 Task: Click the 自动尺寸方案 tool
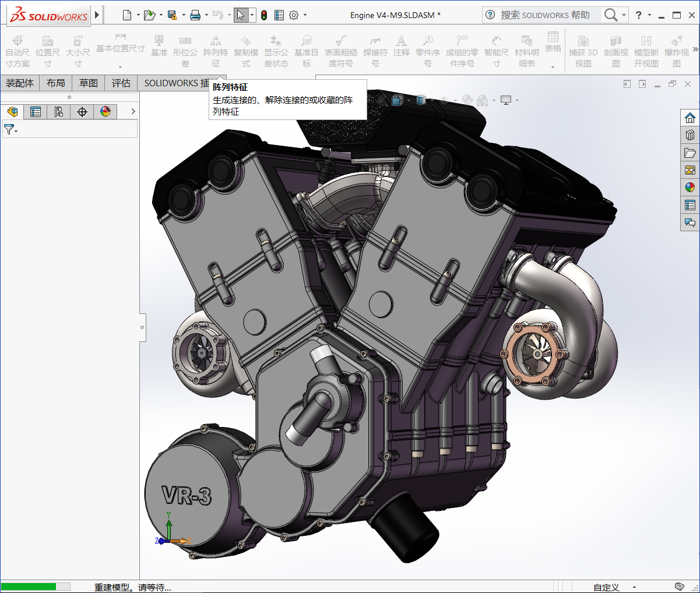click(17, 51)
